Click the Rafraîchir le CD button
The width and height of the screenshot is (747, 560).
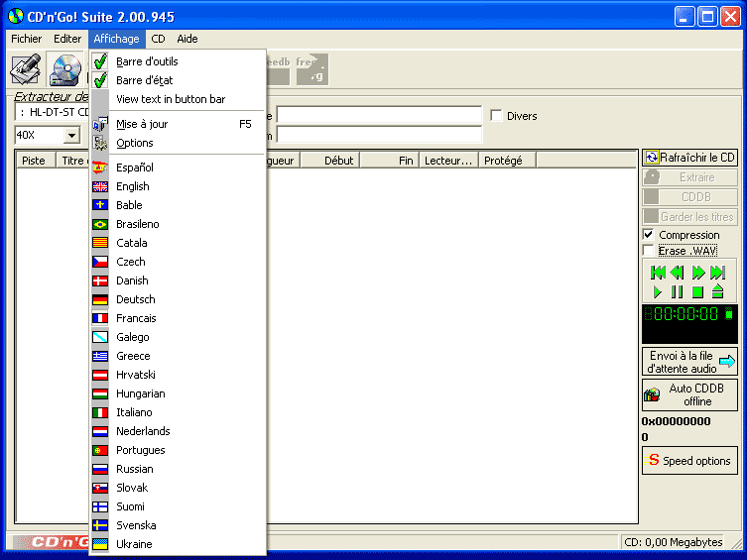689,158
